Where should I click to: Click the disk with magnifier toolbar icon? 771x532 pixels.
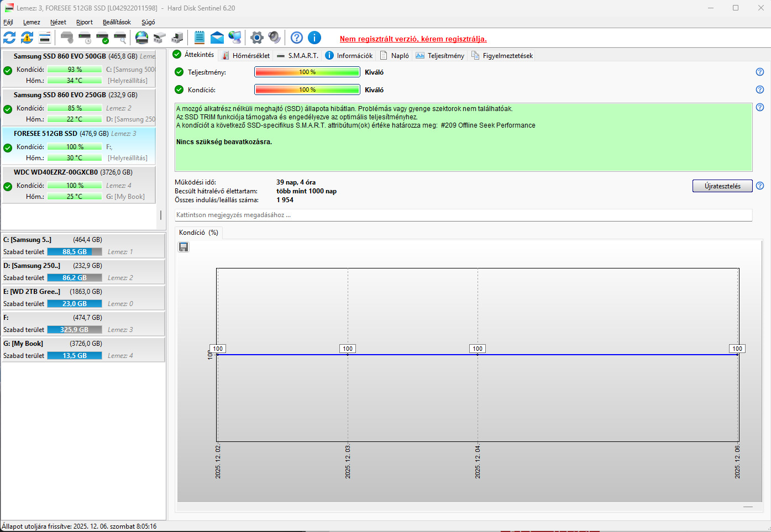120,38
